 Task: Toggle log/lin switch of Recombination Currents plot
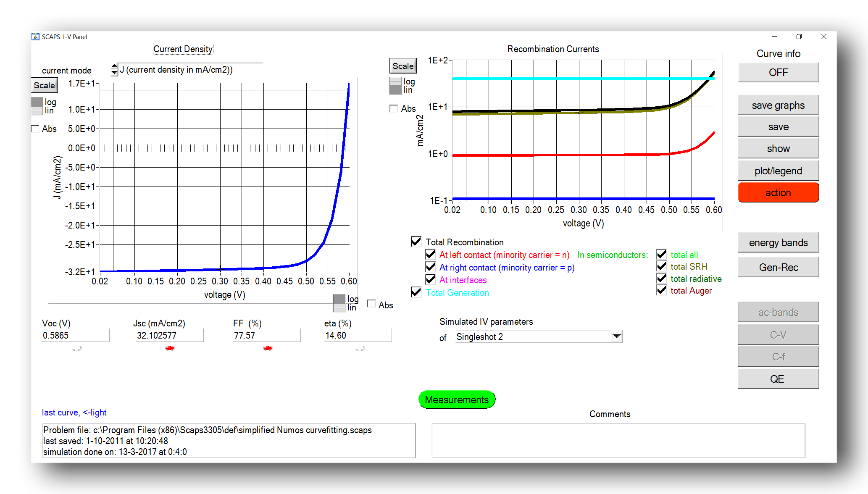click(x=395, y=86)
